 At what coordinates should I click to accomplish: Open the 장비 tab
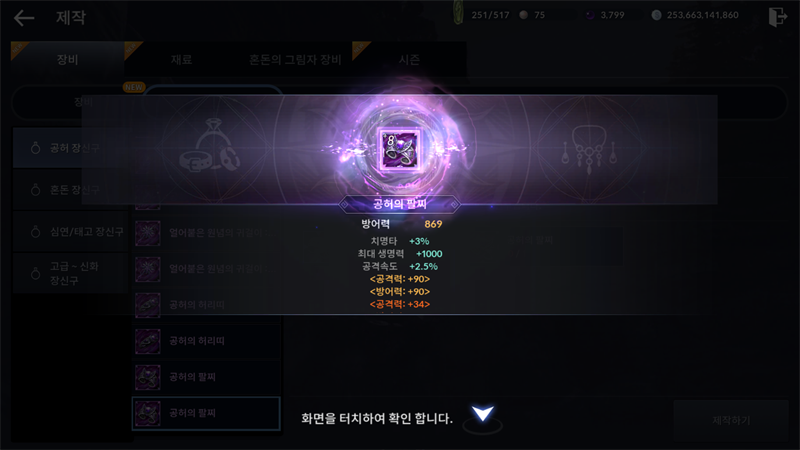click(67, 59)
